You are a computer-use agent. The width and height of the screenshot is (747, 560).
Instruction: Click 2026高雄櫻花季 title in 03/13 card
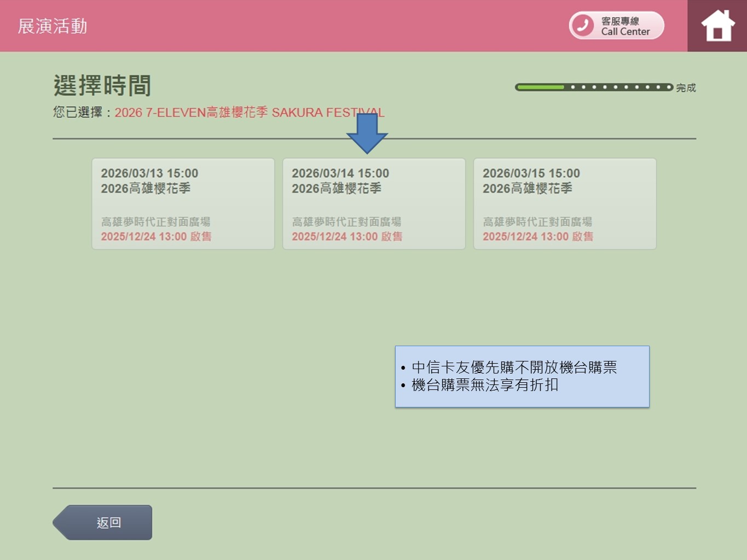pos(146,189)
